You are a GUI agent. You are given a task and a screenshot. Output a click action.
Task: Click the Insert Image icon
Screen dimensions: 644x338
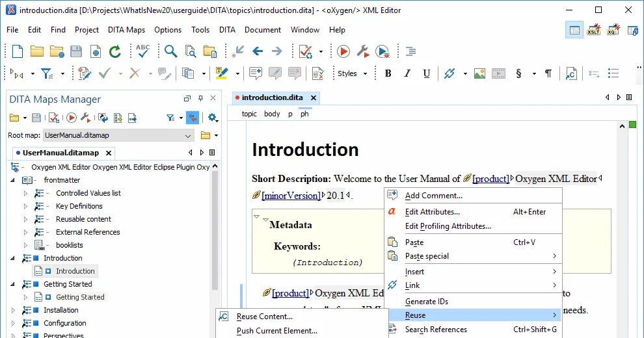[x=479, y=73]
